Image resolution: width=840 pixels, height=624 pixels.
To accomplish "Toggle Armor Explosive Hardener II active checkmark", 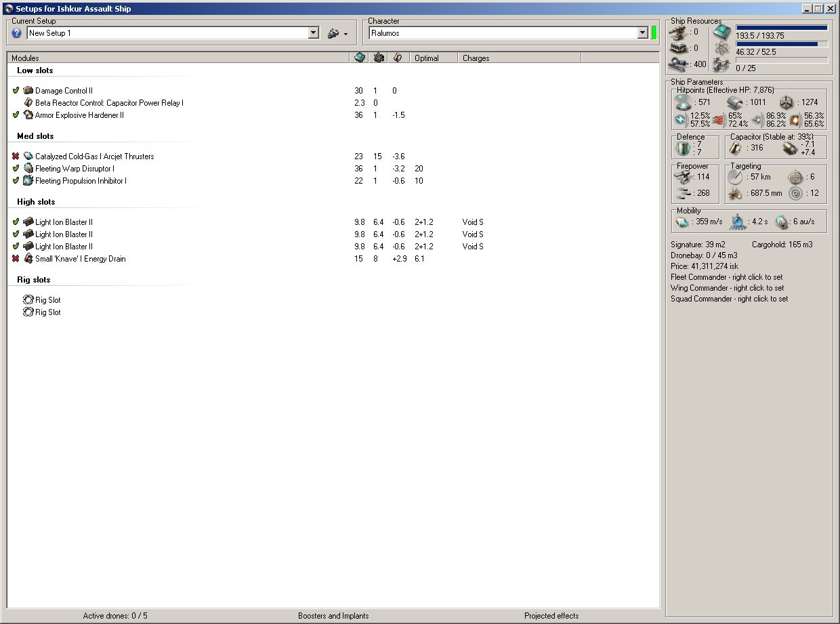I will tap(16, 115).
